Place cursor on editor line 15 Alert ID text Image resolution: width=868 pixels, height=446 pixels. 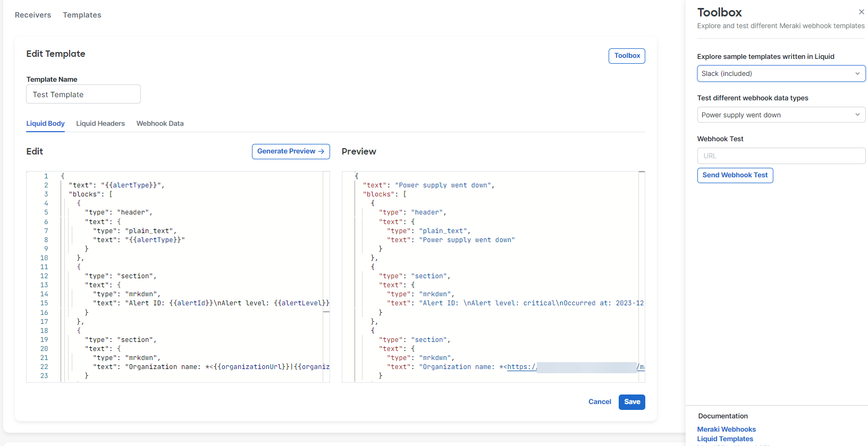click(145, 303)
